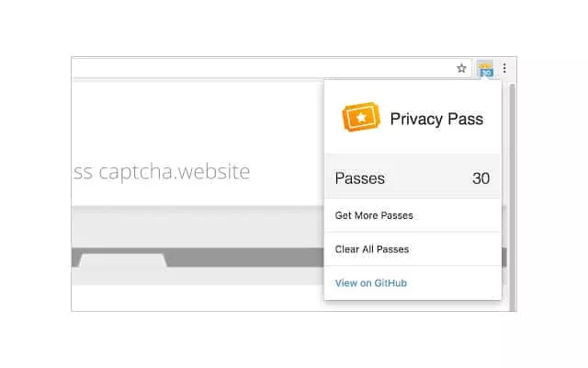
Task: Click the orange ticket logo in popup
Action: pos(361,118)
